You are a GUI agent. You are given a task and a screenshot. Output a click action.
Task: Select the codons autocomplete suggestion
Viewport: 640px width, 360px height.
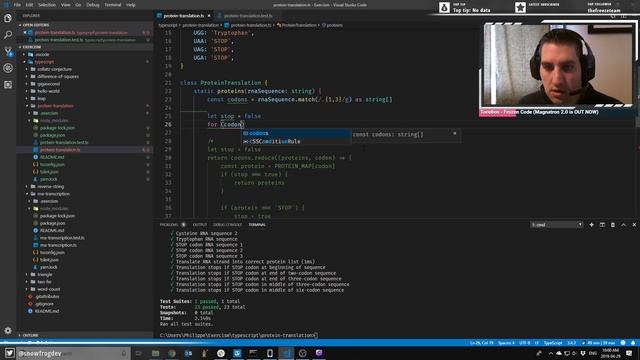(x=296, y=133)
